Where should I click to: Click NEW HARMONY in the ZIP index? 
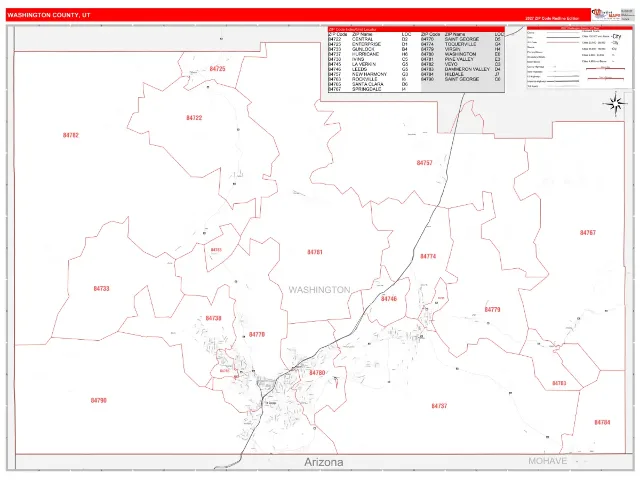369,74
